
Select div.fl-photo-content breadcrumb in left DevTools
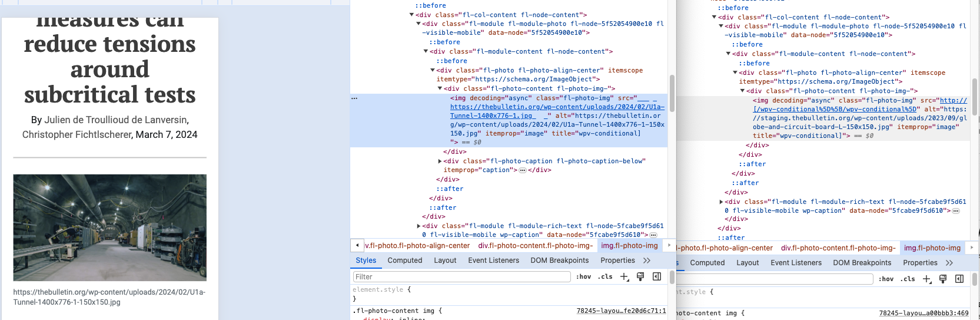pyautogui.click(x=535, y=246)
